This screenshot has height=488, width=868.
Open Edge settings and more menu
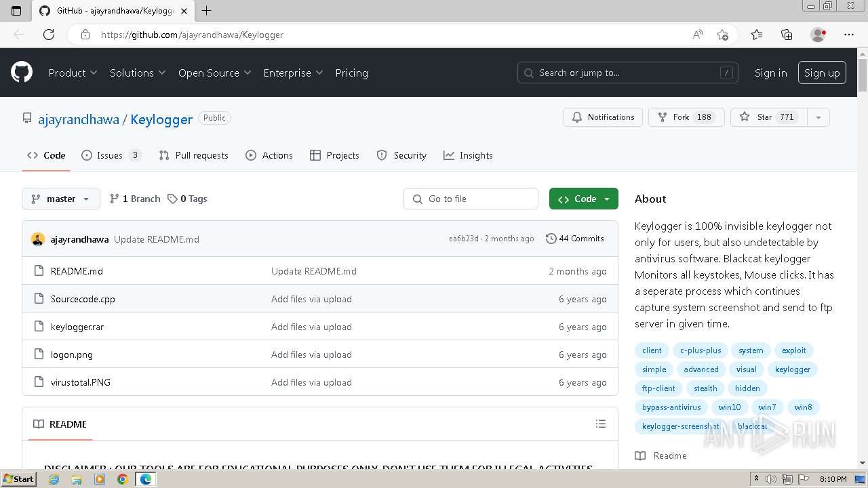pos(849,35)
